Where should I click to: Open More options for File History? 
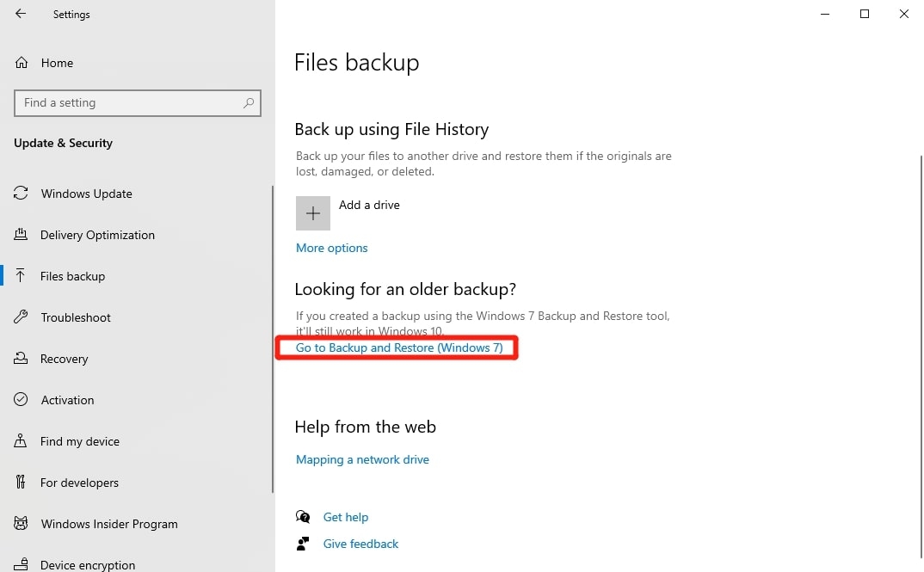331,248
